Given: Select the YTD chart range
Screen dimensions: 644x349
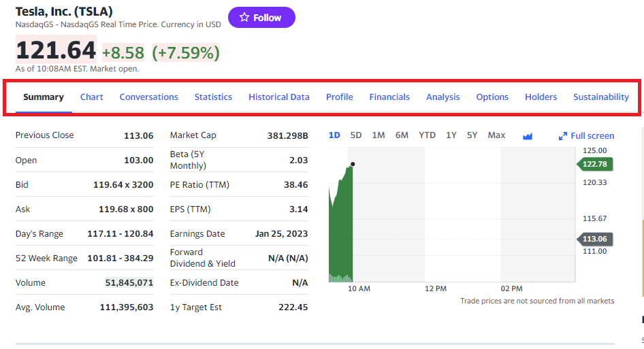Looking at the screenshot, I should [427, 135].
